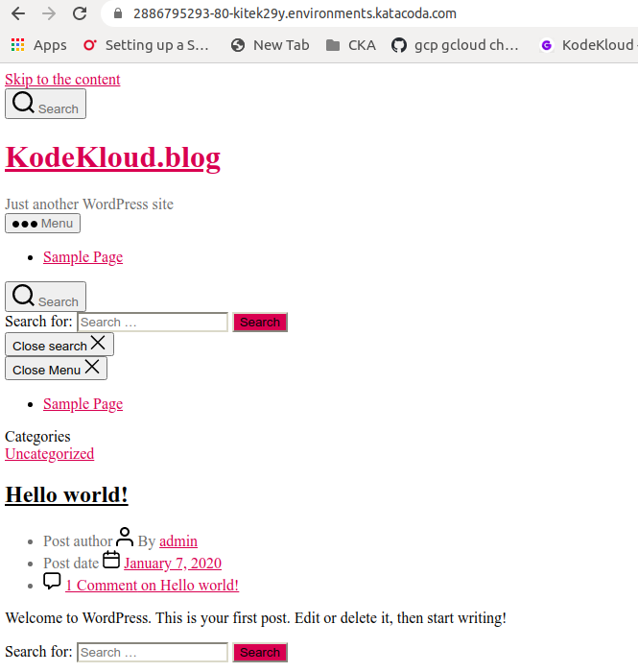
Task: Click the Categories label text
Action: pyautogui.click(x=37, y=436)
